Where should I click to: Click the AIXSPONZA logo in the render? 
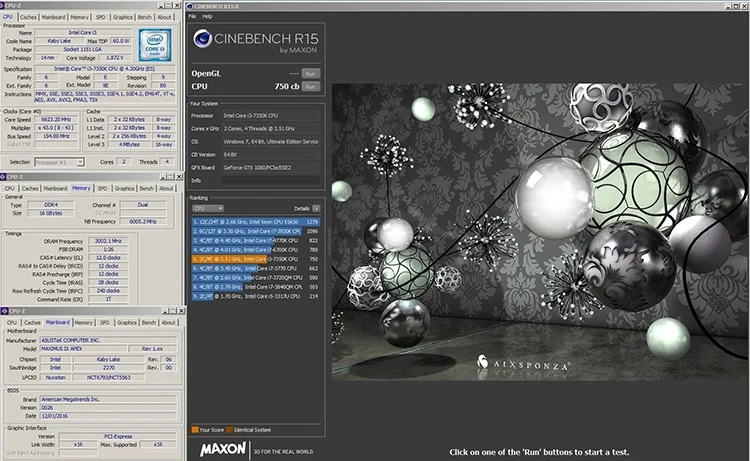pyautogui.click(x=523, y=364)
